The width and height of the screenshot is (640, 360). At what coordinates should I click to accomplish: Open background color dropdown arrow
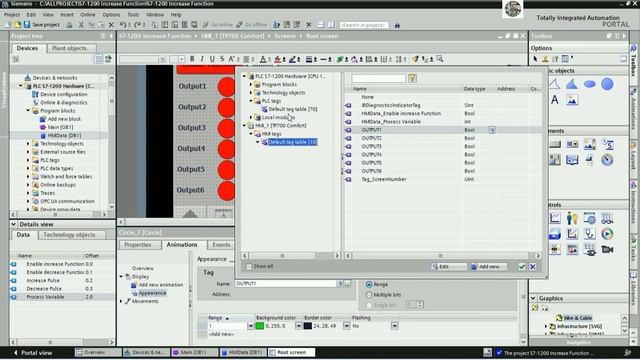pos(299,326)
